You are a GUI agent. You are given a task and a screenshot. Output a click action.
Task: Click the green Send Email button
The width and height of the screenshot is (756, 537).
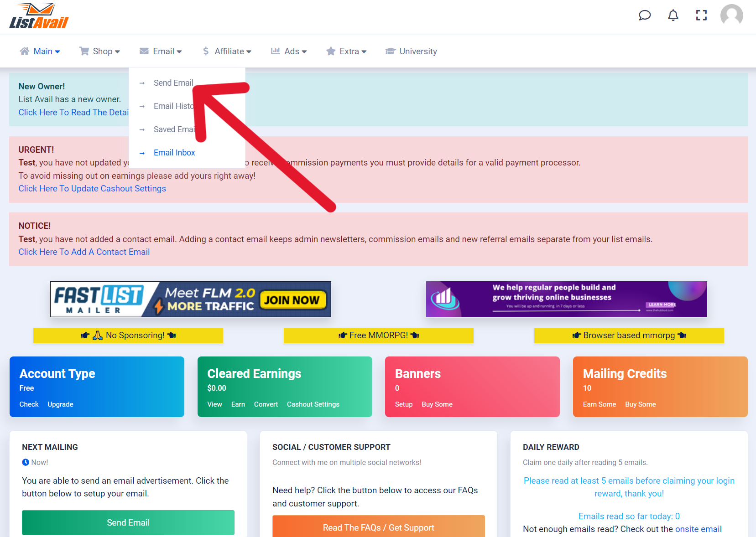pyautogui.click(x=128, y=523)
